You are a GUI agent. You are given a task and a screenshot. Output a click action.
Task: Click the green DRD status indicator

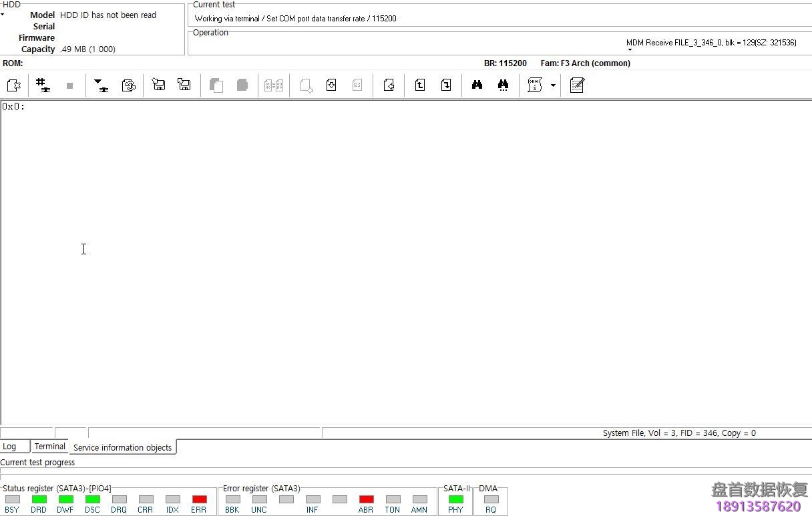pos(39,499)
